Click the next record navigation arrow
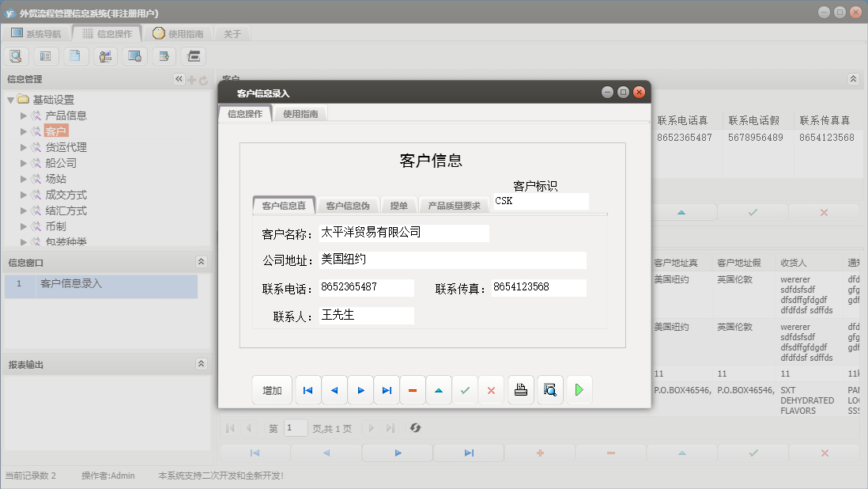The image size is (868, 489). pos(360,389)
